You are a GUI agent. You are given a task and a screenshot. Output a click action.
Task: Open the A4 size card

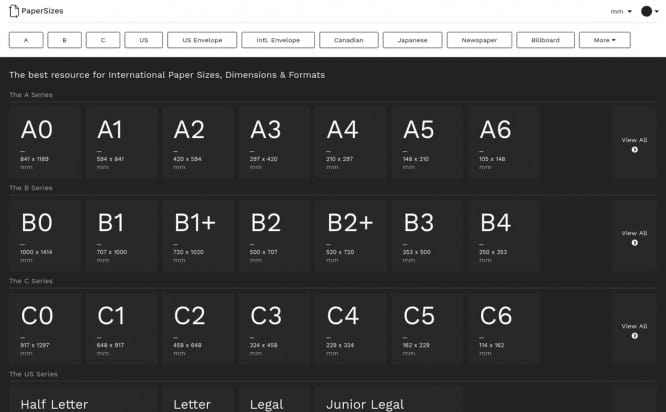(351, 142)
